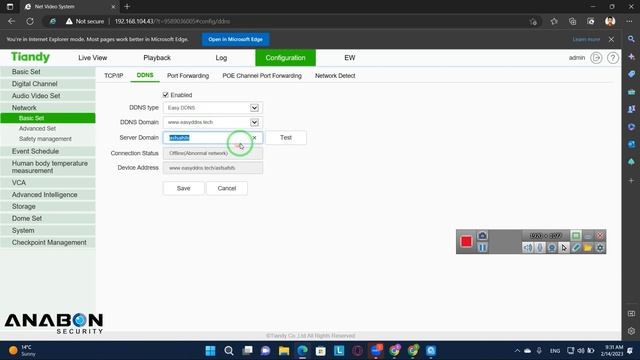Screen dimensions: 640x360
Task: Pause the recording with the pause icon
Action: point(482,248)
